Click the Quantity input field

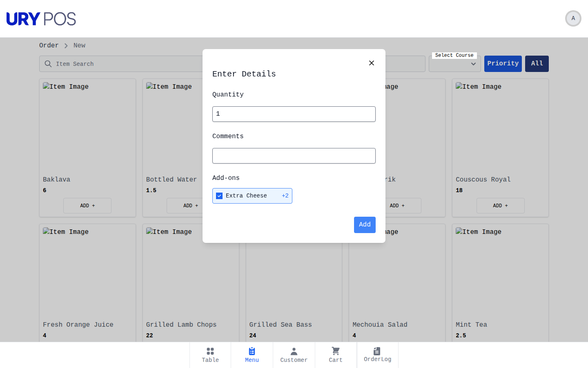click(294, 114)
